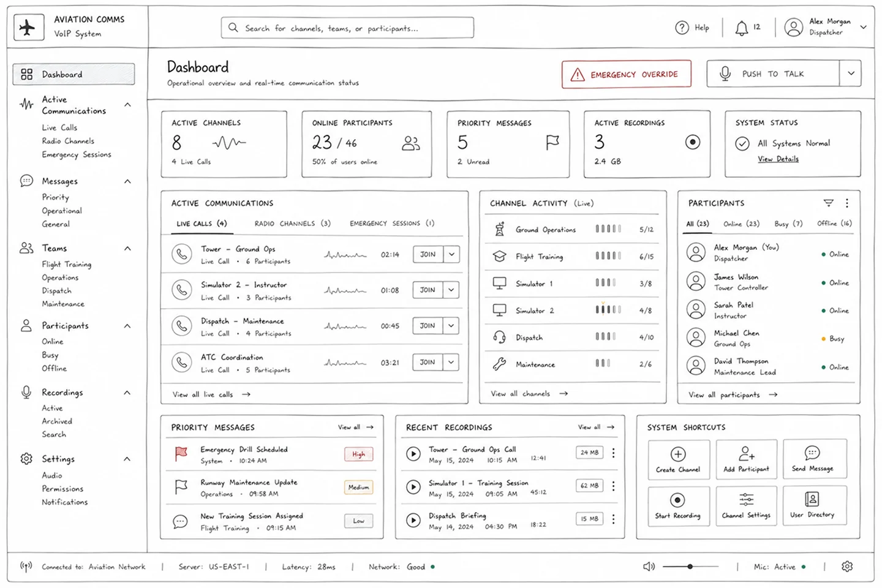Play the Tower - Ground Ops Call recording
Image resolution: width=882 pixels, height=588 pixels.
(413, 454)
